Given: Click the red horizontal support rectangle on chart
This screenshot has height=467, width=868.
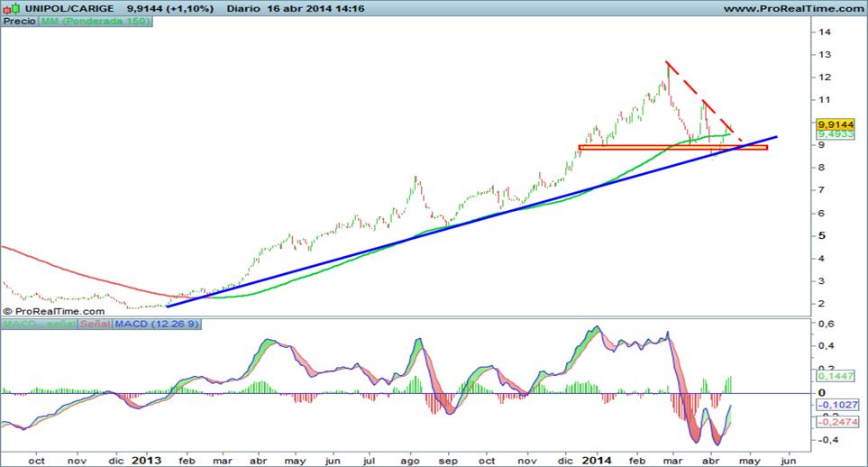Looking at the screenshot, I should pos(673,147).
